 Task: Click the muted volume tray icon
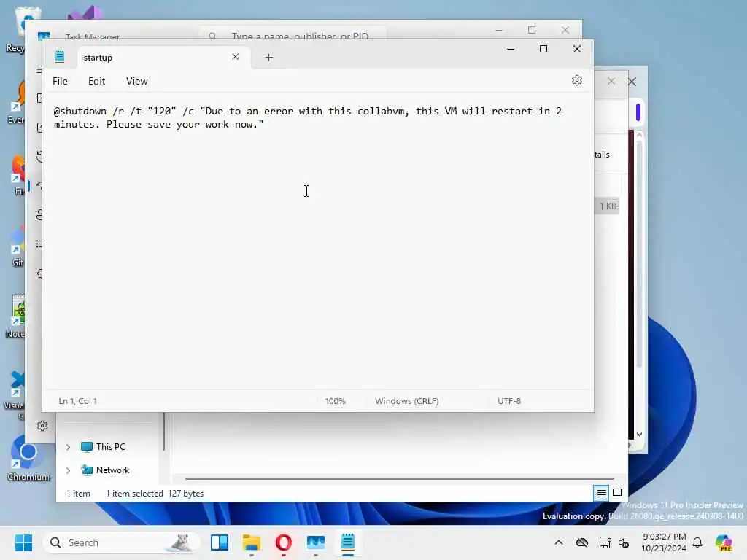pos(624,542)
